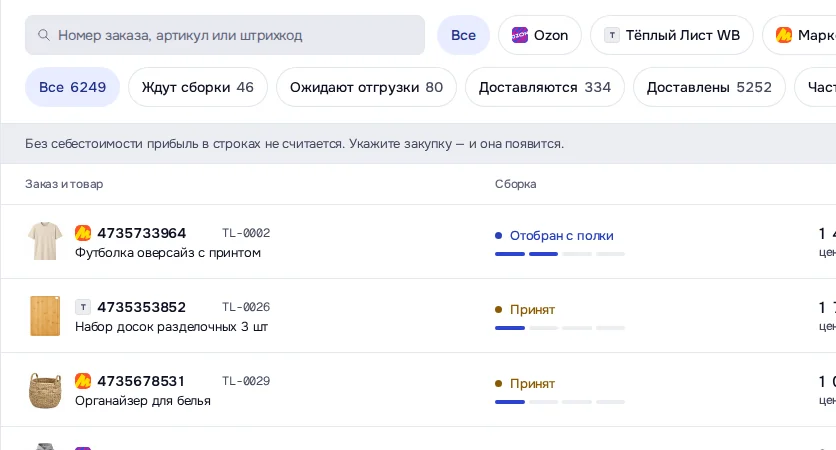
Task: Click status 'Отобран с полки'
Action: (561, 235)
